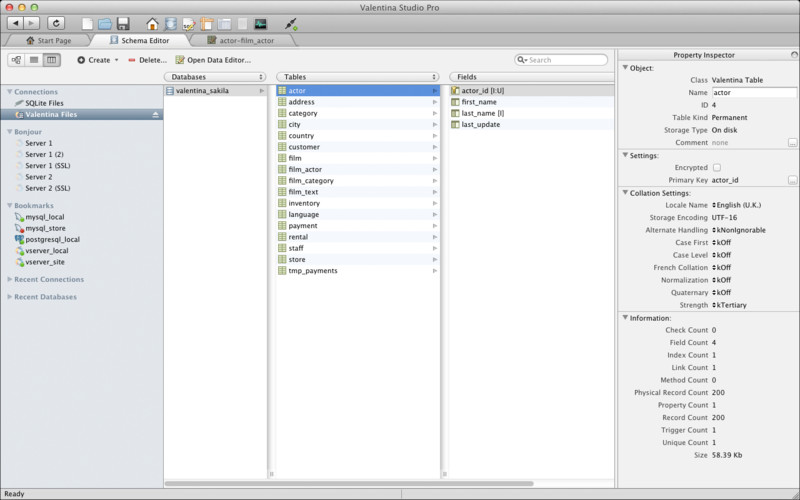Click the film_actor table icon
The image size is (800, 500).
[x=282, y=169]
